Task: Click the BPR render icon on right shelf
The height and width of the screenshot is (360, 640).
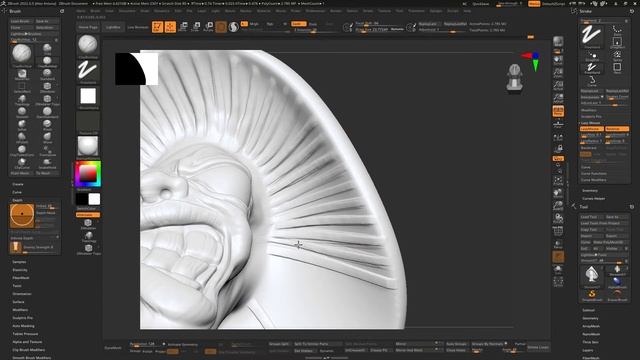Action: coord(558,42)
